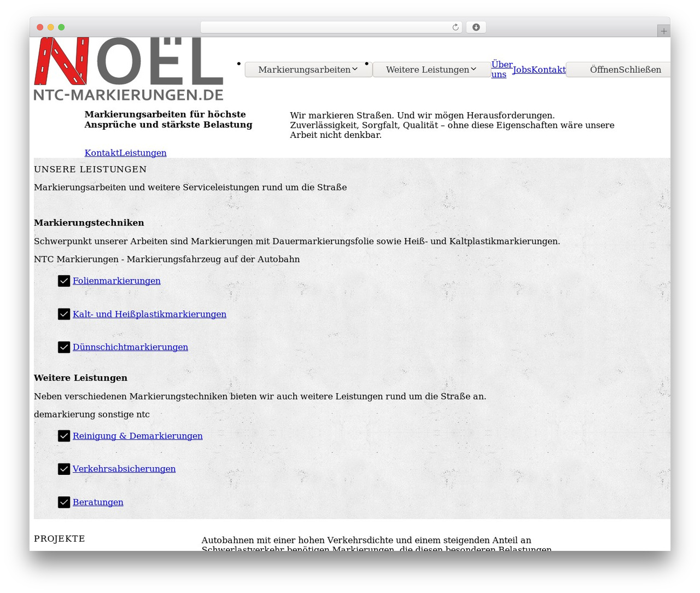Expand the Markierungsarbeiten dropdown menu
The image size is (700, 593).
[x=308, y=69]
